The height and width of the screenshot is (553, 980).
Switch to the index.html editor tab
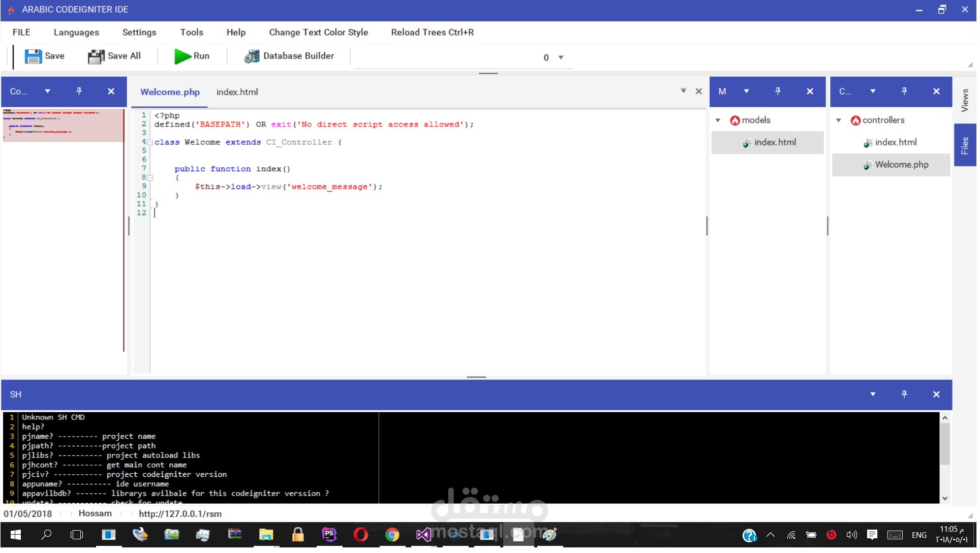click(237, 92)
